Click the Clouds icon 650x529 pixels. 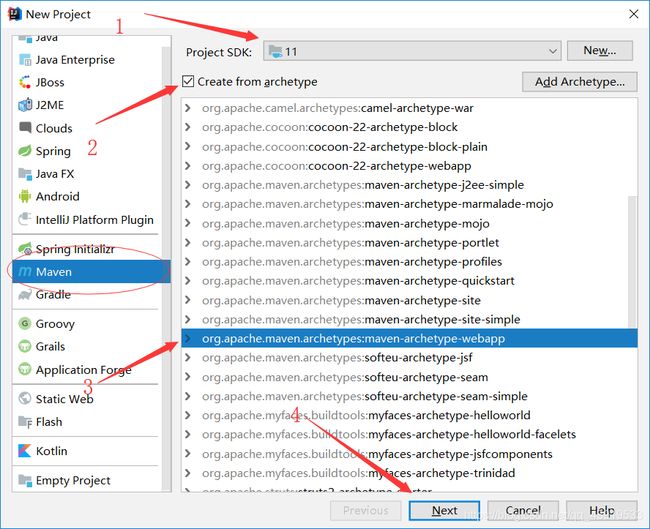(25, 128)
